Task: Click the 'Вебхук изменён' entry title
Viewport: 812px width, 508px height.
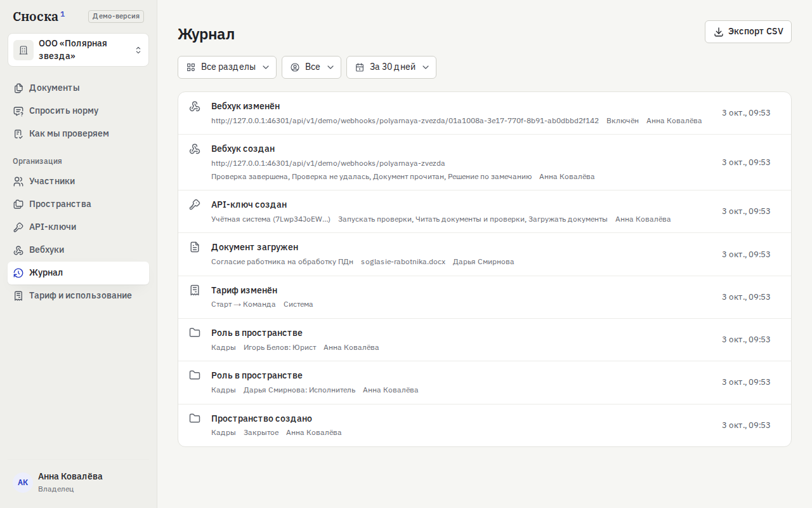Action: [x=246, y=107]
